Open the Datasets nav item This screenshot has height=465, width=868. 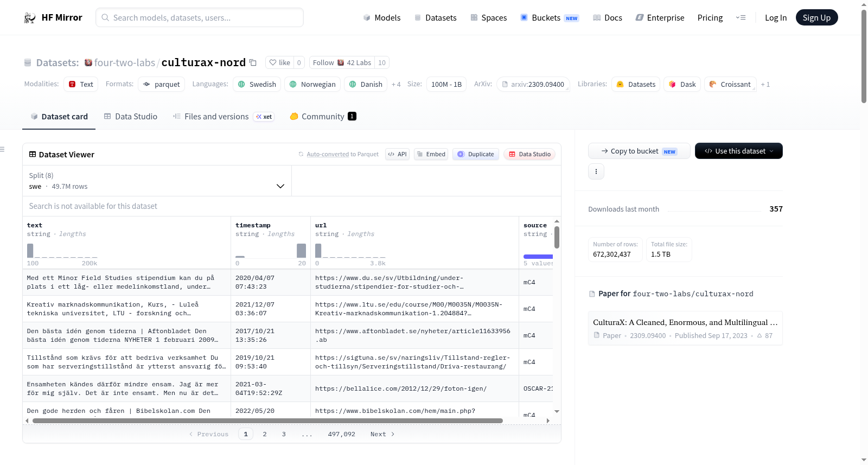point(436,18)
